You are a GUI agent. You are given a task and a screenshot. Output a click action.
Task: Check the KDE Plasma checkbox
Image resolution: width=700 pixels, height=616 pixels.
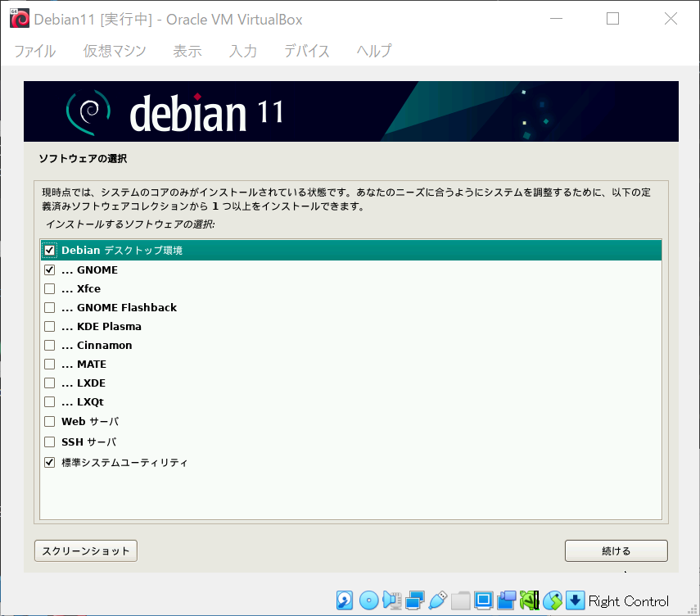(50, 327)
